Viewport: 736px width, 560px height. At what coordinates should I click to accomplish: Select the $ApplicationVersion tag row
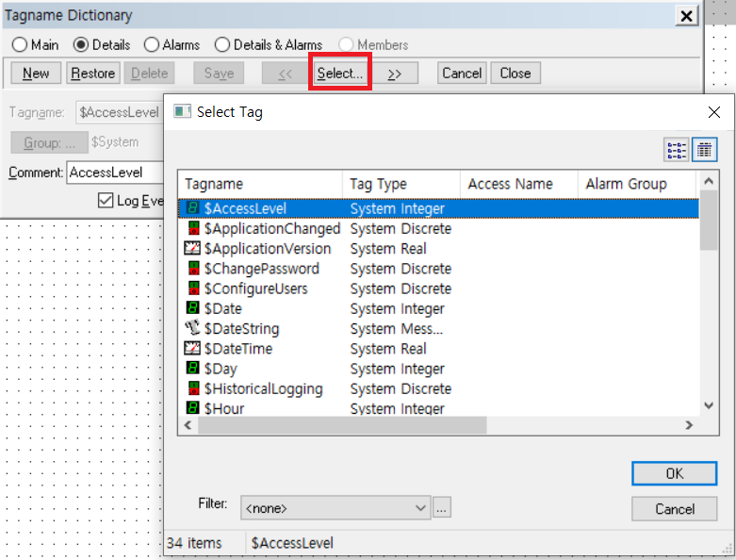[x=438, y=248]
